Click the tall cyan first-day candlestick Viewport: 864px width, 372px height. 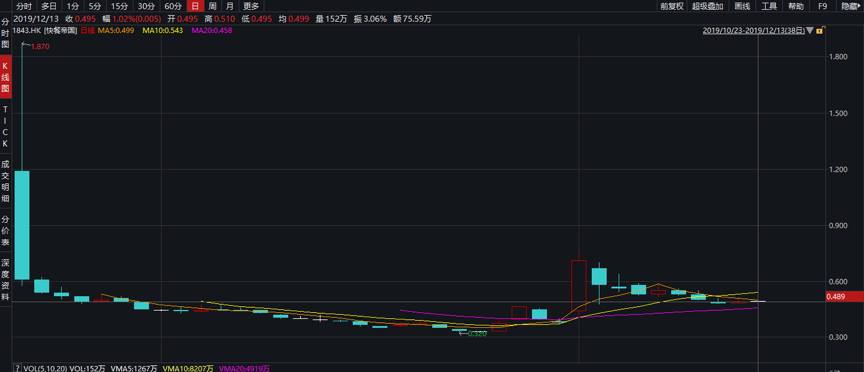pyautogui.click(x=22, y=225)
